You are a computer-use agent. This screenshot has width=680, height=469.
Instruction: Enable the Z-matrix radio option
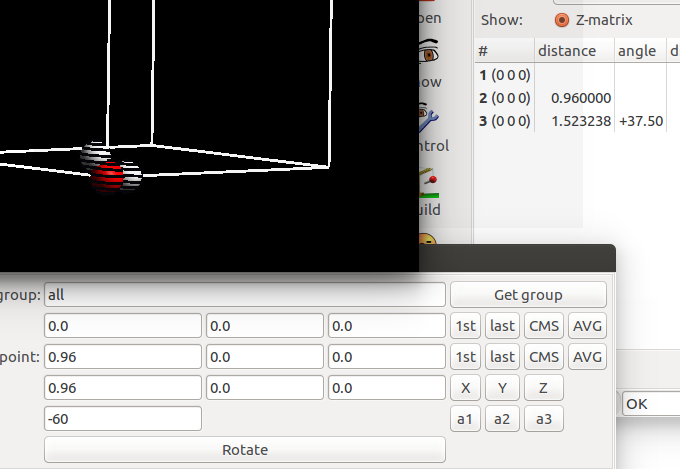(562, 20)
